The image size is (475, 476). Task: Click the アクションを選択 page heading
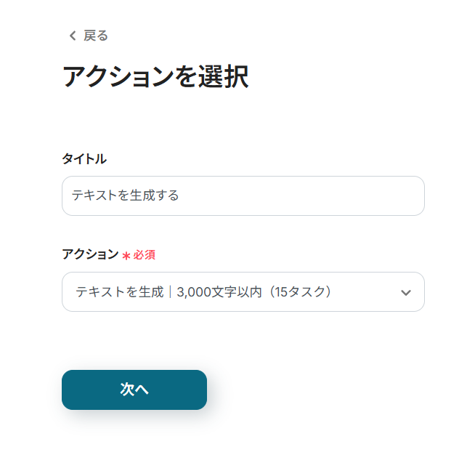tap(155, 76)
